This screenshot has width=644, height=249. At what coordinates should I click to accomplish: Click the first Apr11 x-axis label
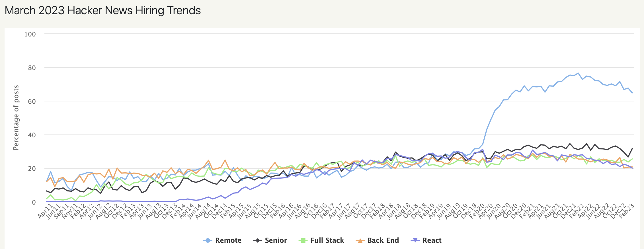pyautogui.click(x=46, y=211)
